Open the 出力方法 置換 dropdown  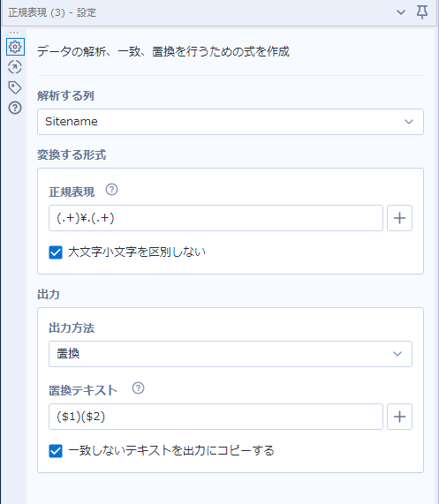click(x=231, y=354)
